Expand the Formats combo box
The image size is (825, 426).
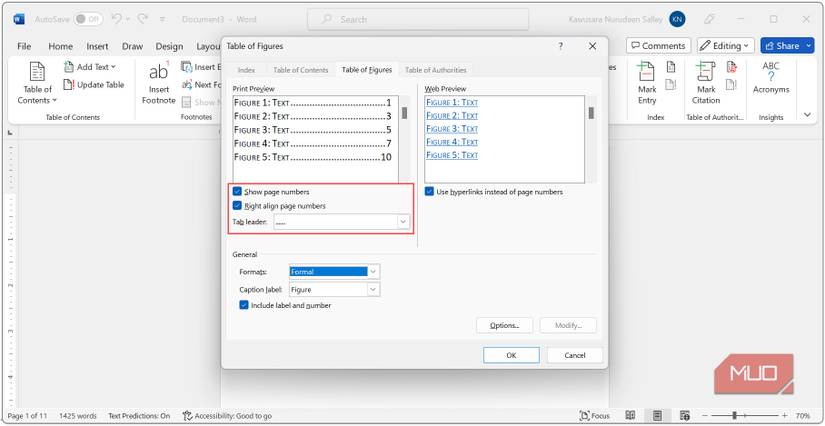[373, 271]
